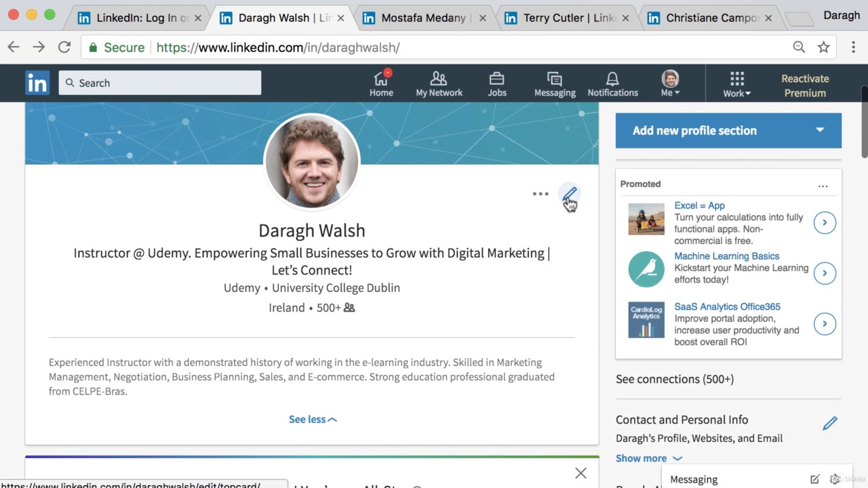Open the Messaging nav icon

click(x=555, y=83)
